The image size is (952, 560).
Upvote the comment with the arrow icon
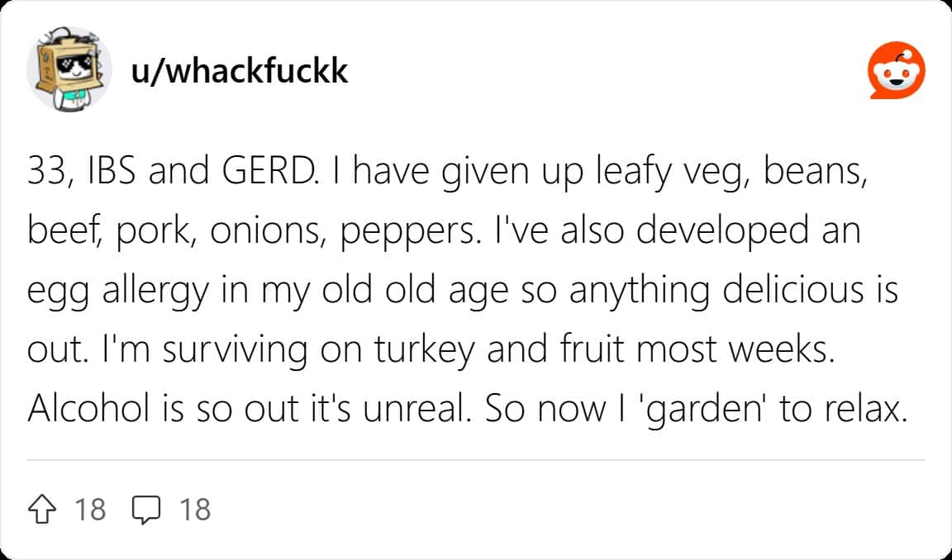point(46,509)
